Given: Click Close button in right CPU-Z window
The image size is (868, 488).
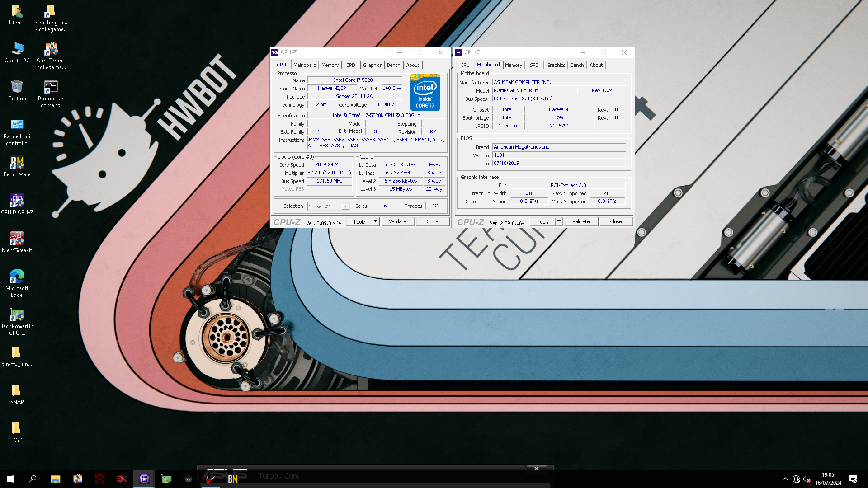Looking at the screenshot, I should pyautogui.click(x=616, y=221).
